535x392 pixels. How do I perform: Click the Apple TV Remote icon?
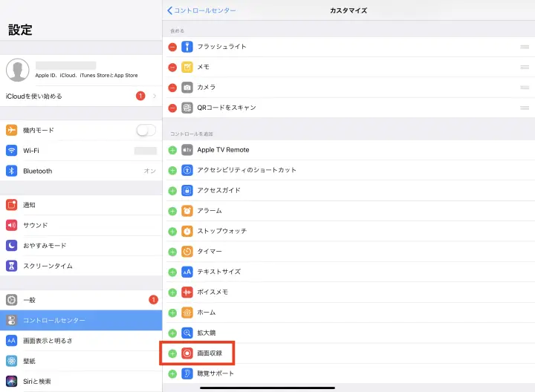click(187, 150)
